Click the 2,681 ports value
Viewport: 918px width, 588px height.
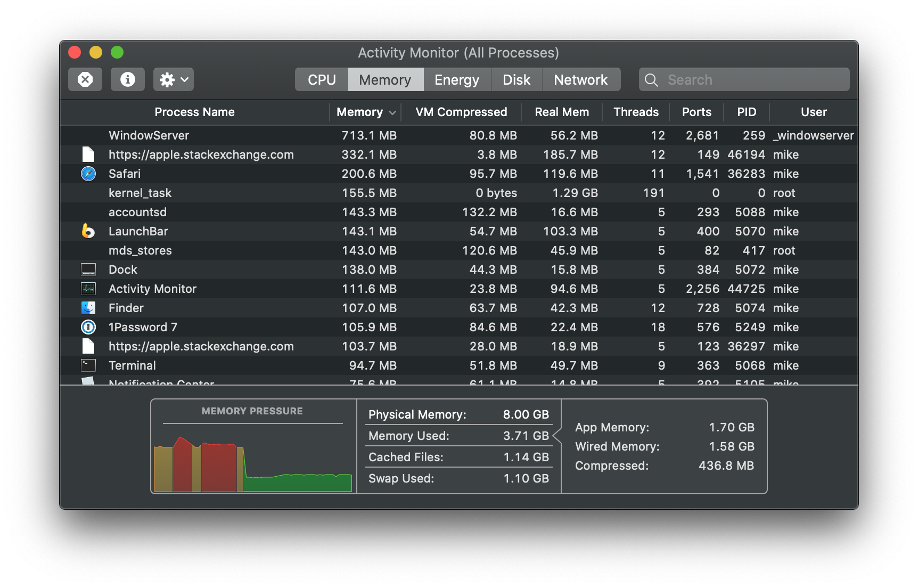702,135
